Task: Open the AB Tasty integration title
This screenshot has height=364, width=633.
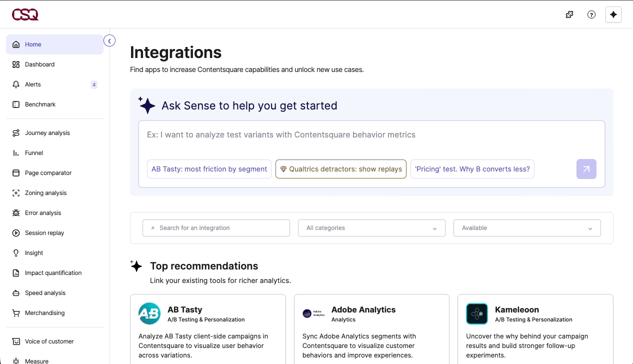Action: coord(185,309)
